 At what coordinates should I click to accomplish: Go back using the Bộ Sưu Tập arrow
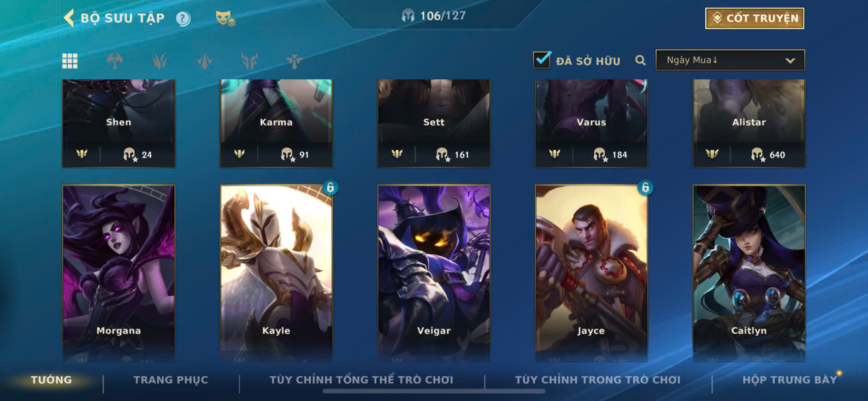click(69, 18)
